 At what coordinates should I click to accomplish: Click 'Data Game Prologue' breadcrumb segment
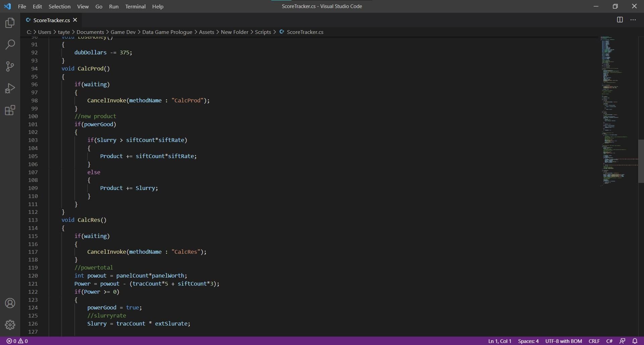167,32
